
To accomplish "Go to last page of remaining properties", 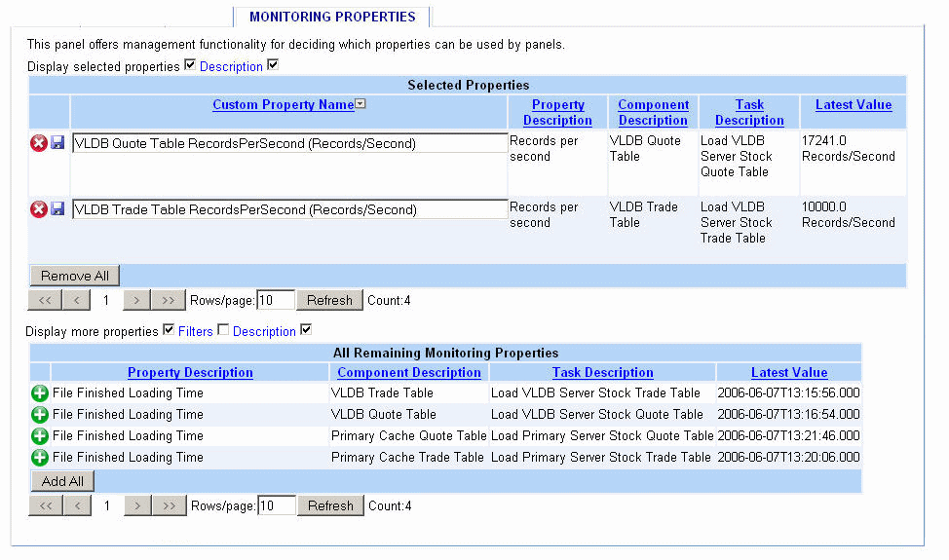I will tap(169, 505).
